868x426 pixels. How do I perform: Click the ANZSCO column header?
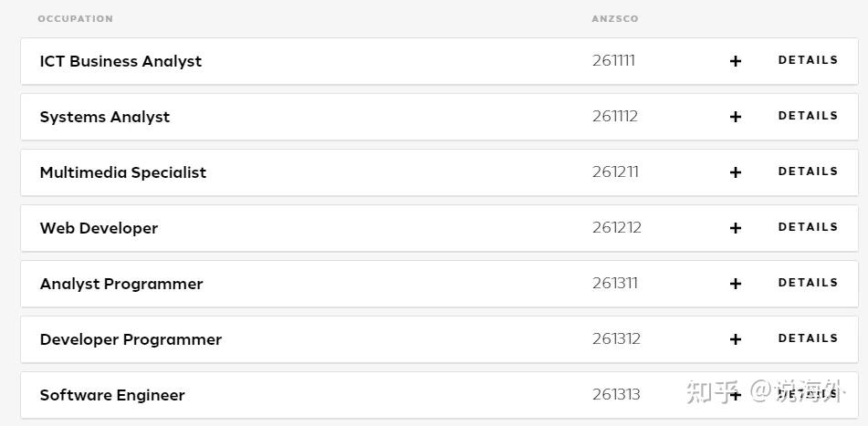tap(615, 19)
